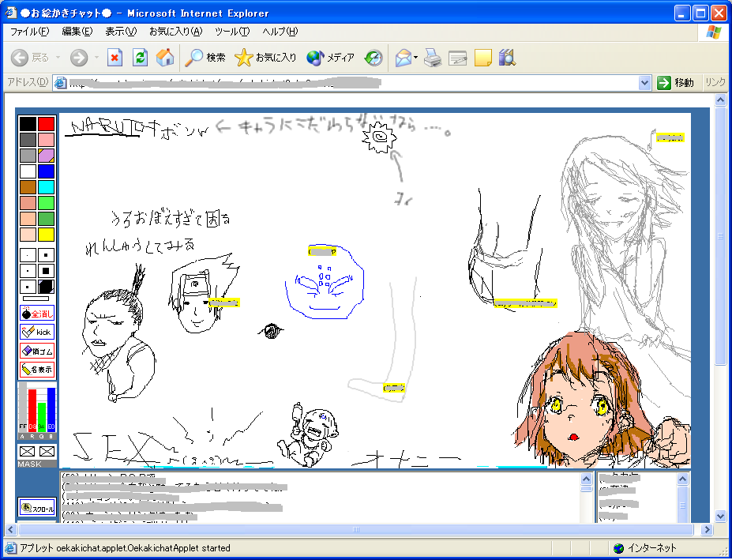Expand the Forward button history dropdown

[x=96, y=58]
